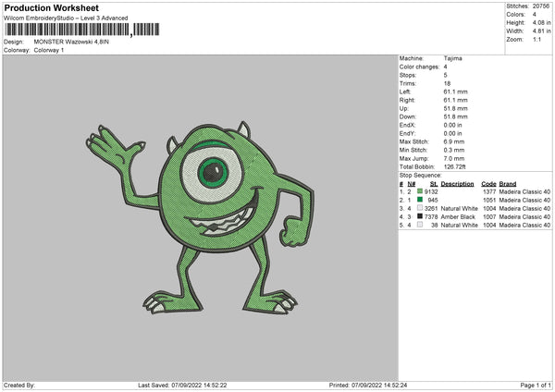Select the Amber Black stop sequence row
Screen dimensions: 555x392
click(475, 216)
